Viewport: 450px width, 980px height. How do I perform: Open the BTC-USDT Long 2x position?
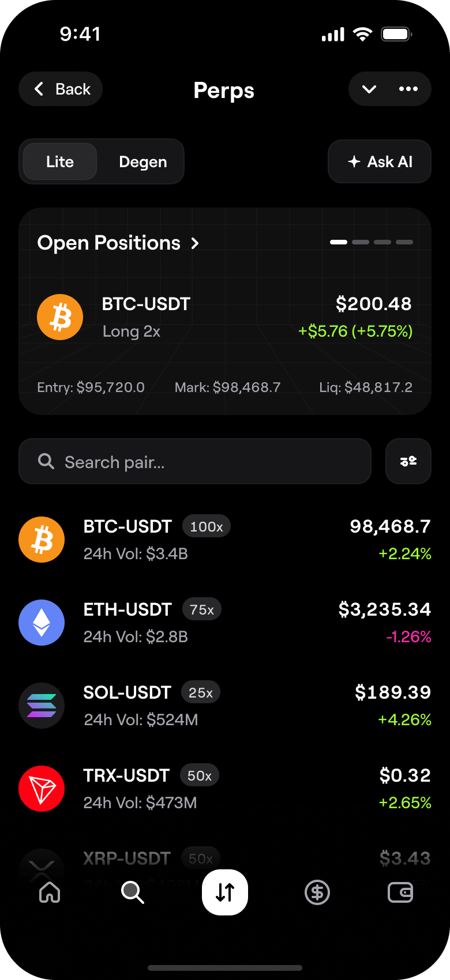coord(225,317)
